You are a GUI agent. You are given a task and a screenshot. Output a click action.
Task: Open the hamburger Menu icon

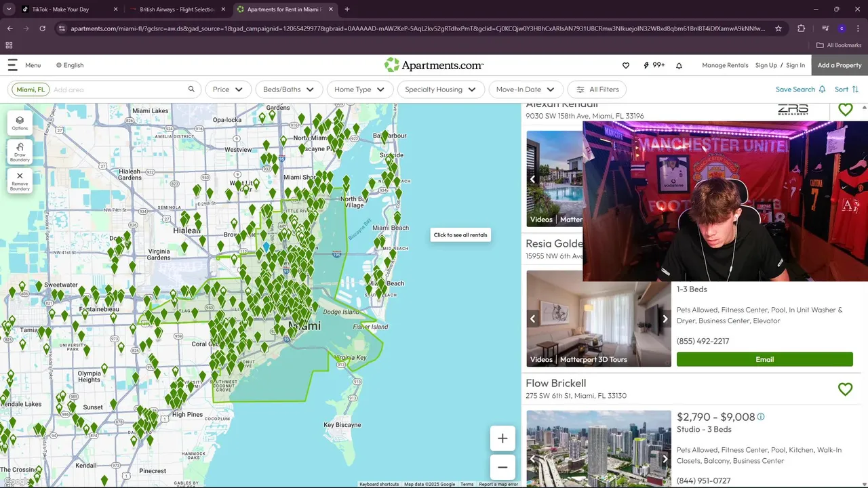coord(12,65)
